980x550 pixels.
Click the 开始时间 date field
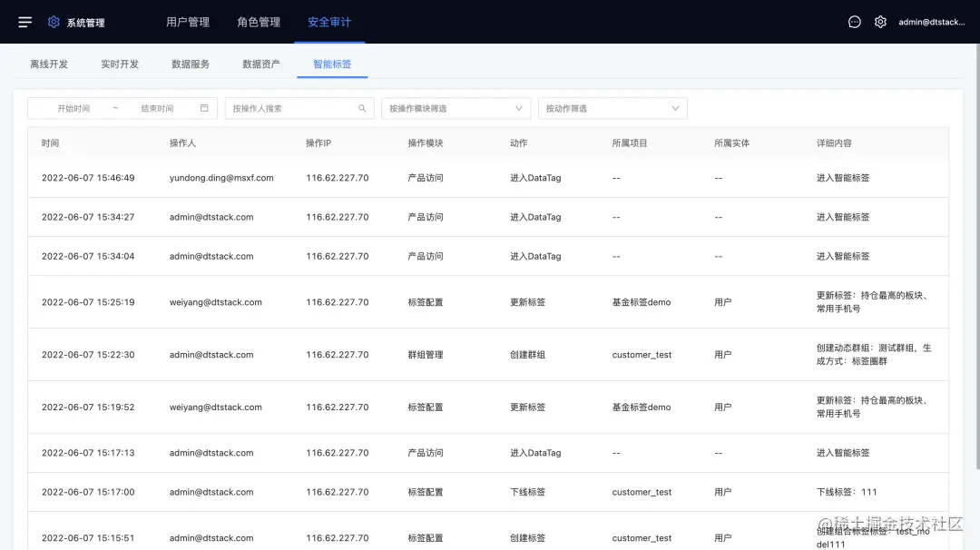pyautogui.click(x=73, y=108)
